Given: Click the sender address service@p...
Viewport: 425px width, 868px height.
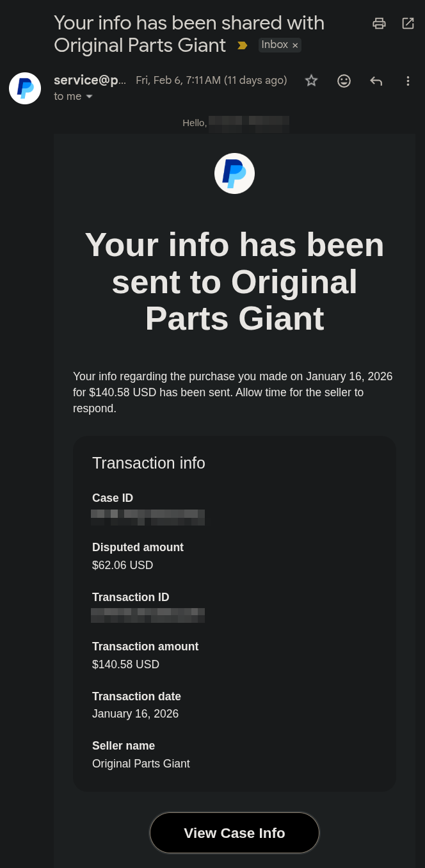Looking at the screenshot, I should coord(90,80).
